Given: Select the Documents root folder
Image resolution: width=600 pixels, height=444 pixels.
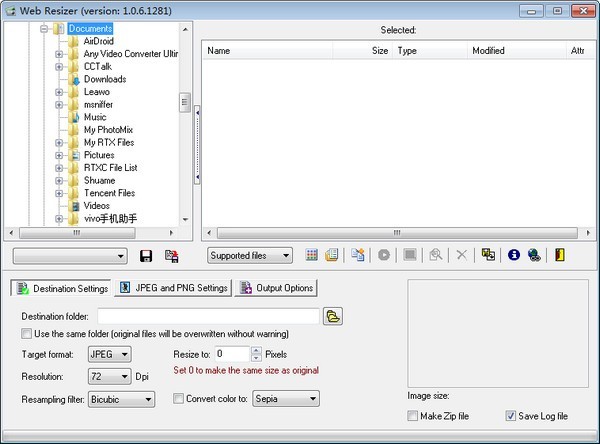Looking at the screenshot, I should click(90, 29).
